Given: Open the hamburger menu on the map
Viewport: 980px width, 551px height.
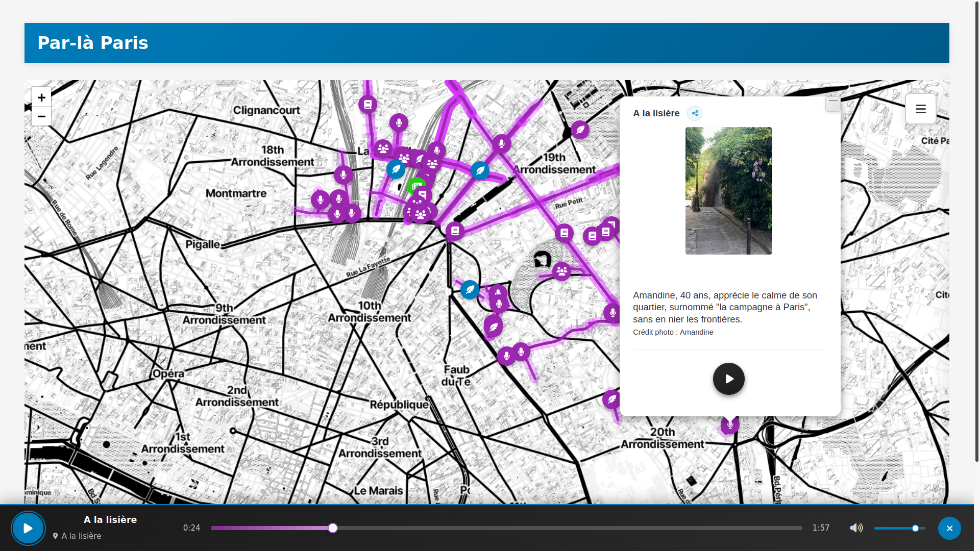Looking at the screenshot, I should (x=920, y=109).
